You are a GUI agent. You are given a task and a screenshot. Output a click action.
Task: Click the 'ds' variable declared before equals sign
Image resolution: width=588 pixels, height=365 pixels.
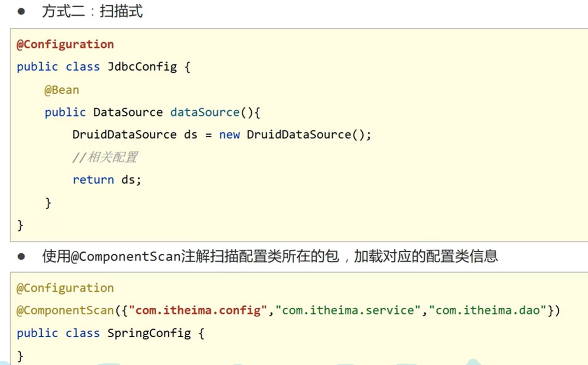(x=191, y=135)
